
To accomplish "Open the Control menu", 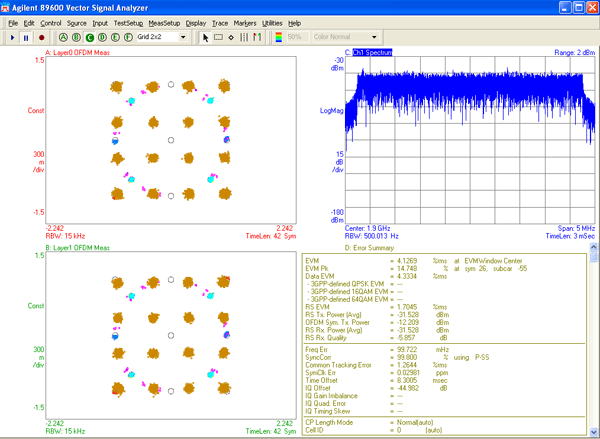I will [x=51, y=23].
